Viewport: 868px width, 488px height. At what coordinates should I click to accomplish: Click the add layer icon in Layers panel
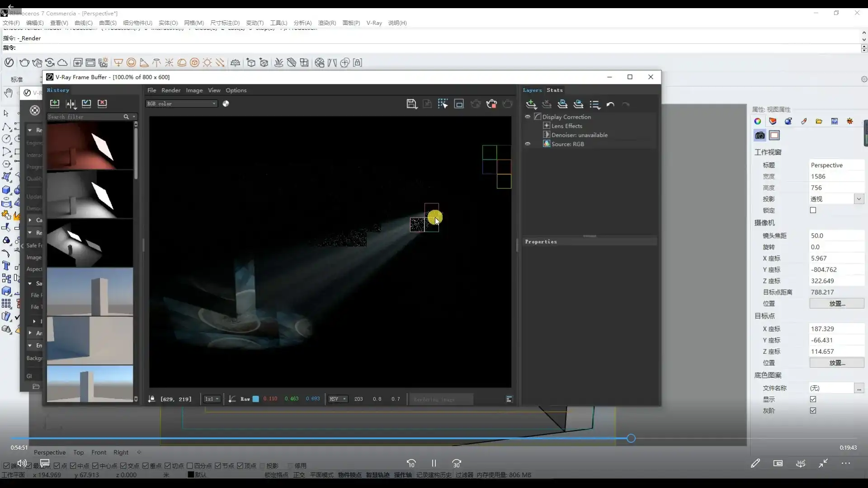point(531,104)
